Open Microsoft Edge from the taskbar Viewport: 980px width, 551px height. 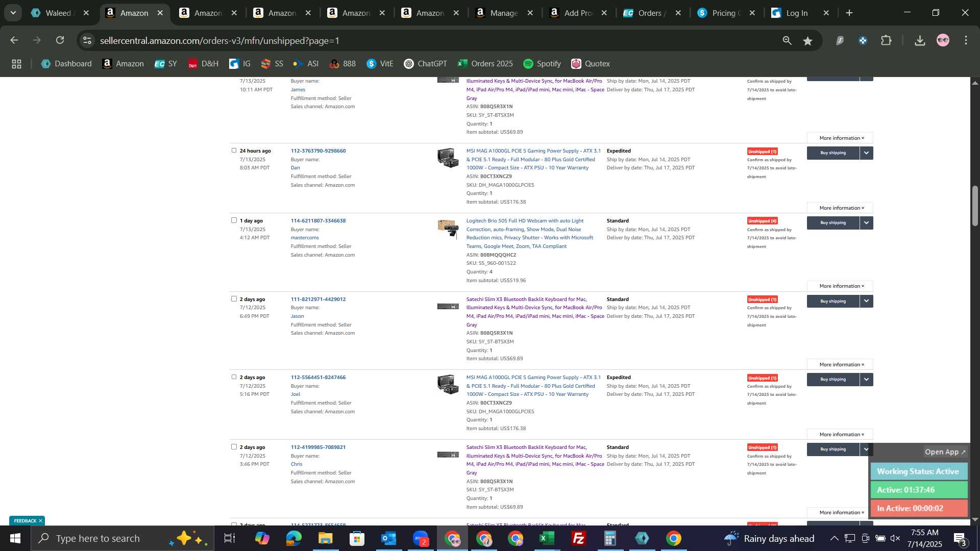(293, 538)
